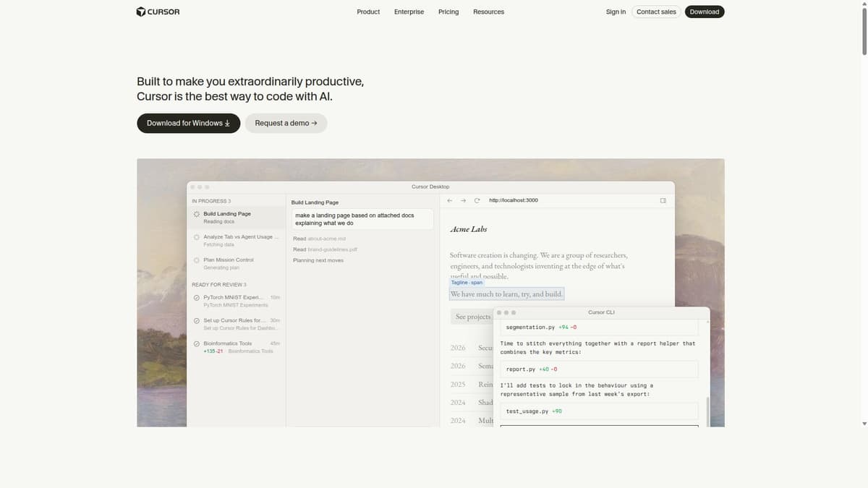Open PyTorch MNIST Experiments review item

click(237, 301)
